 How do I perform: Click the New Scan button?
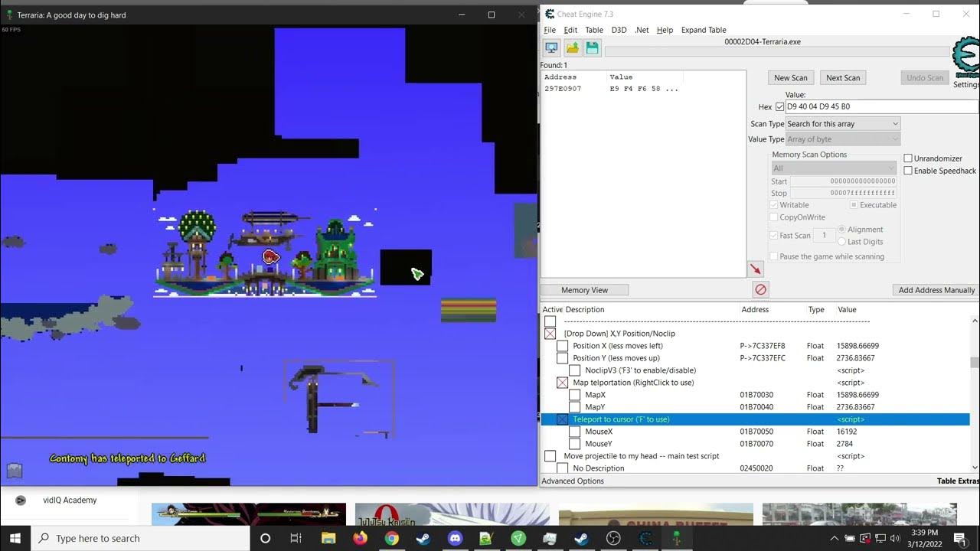tap(791, 77)
